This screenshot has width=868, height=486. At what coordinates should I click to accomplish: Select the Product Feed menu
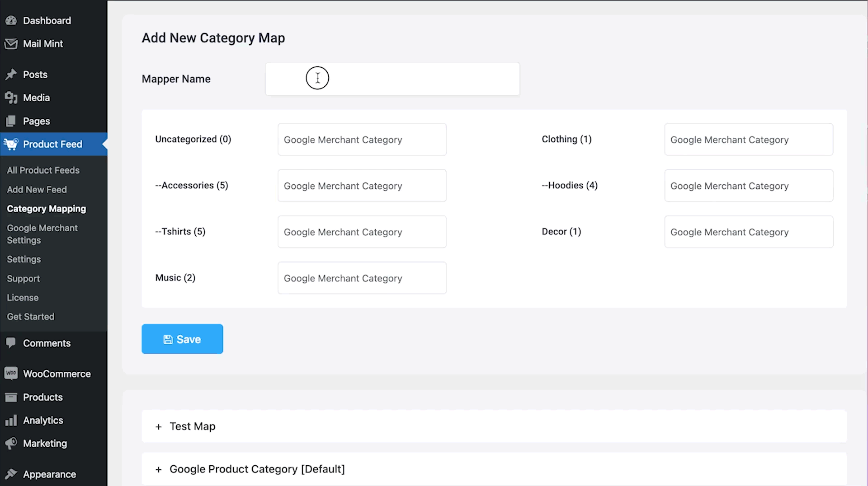pos(53,144)
